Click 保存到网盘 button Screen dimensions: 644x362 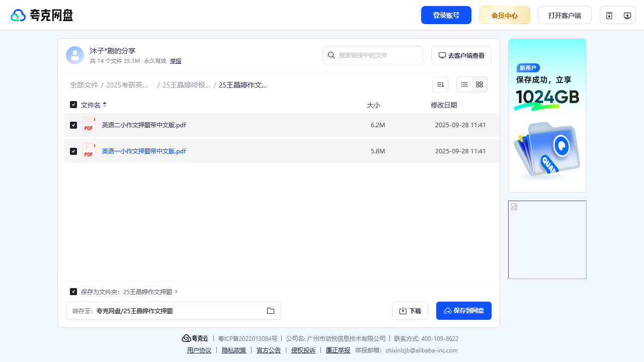[464, 311]
